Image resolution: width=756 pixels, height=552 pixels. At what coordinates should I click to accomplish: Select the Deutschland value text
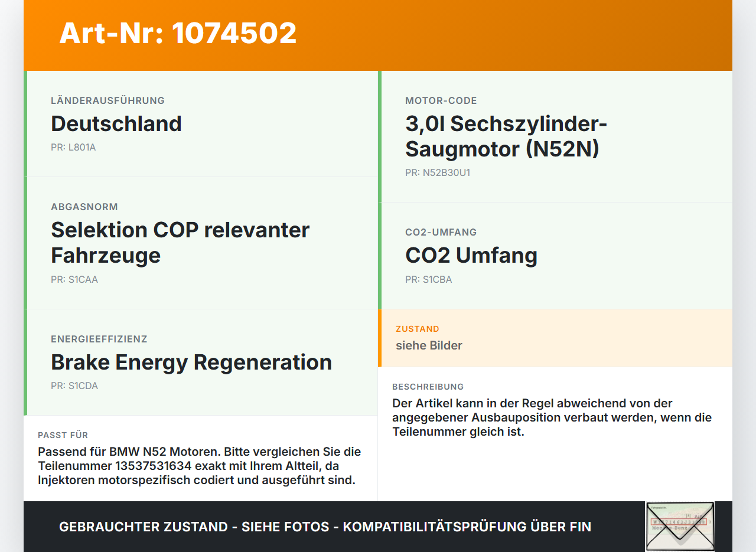click(x=116, y=123)
